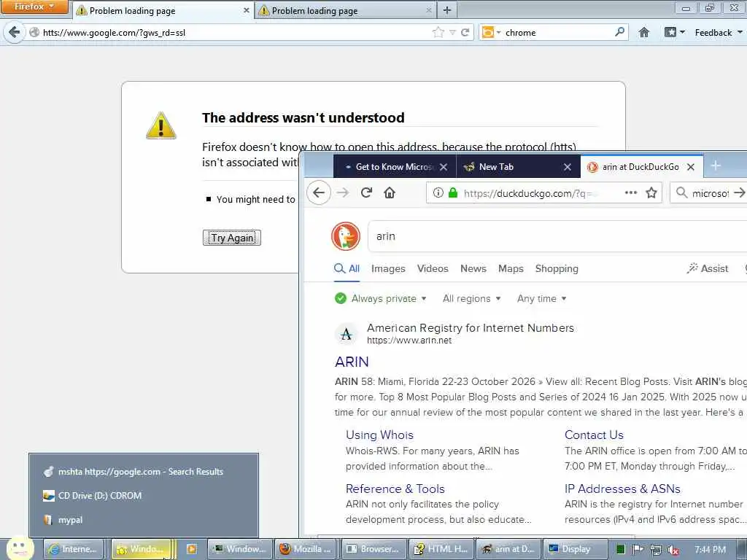Viewport: 747px width, 560px height.
Task: Click the ARIN favicon beside the result
Action: click(x=347, y=334)
